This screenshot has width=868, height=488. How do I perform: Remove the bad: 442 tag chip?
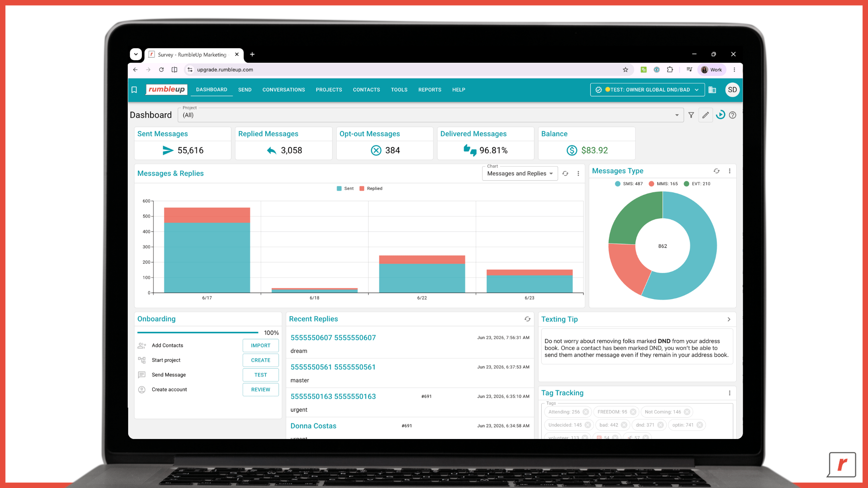624,425
